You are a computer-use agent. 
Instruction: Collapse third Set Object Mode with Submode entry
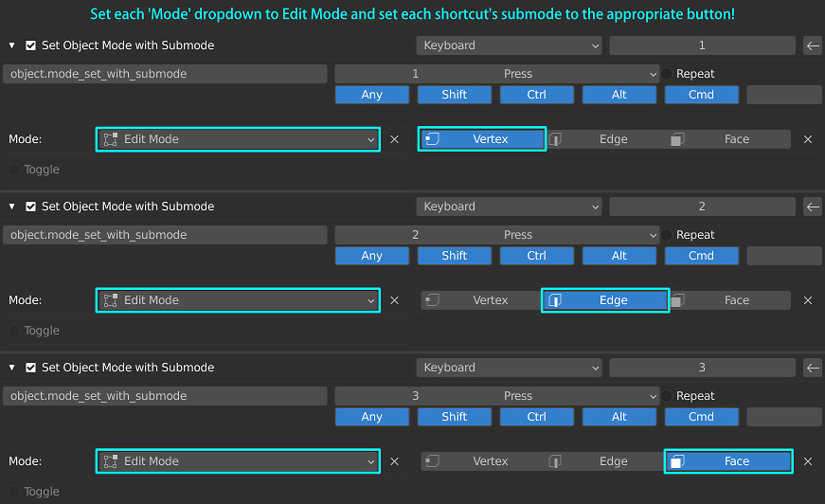[x=12, y=368]
